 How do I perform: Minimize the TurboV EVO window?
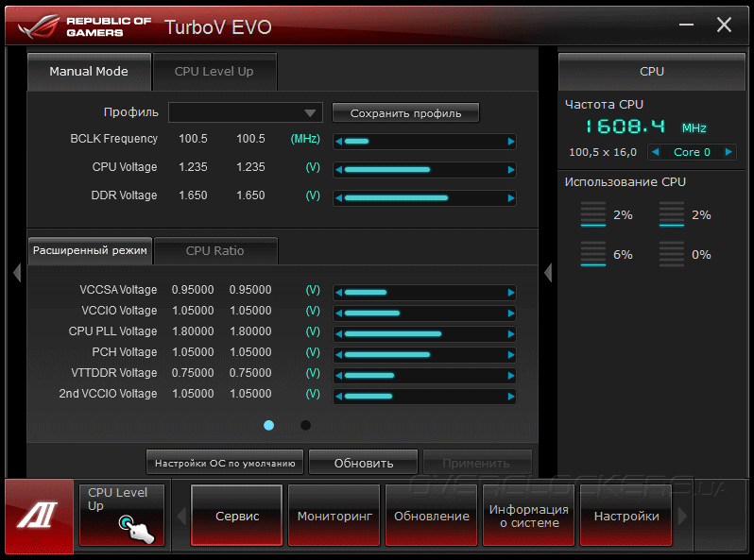click(x=686, y=25)
